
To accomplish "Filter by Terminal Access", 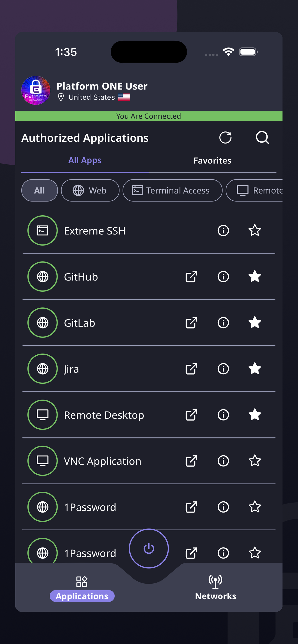I will 172,190.
